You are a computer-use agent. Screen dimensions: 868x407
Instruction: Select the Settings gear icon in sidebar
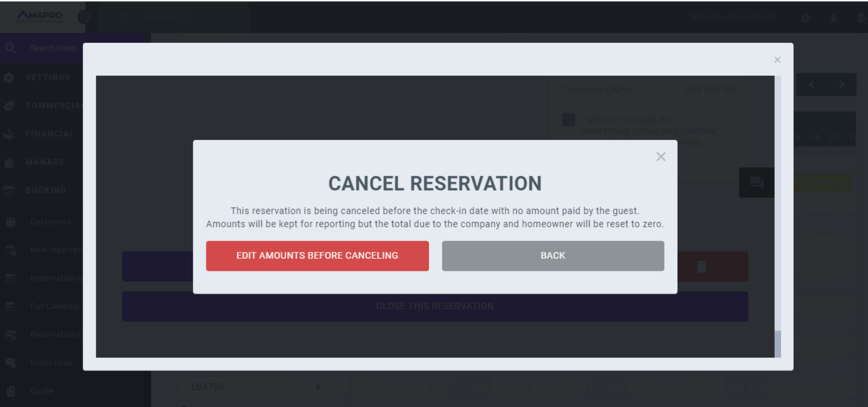tap(10, 77)
